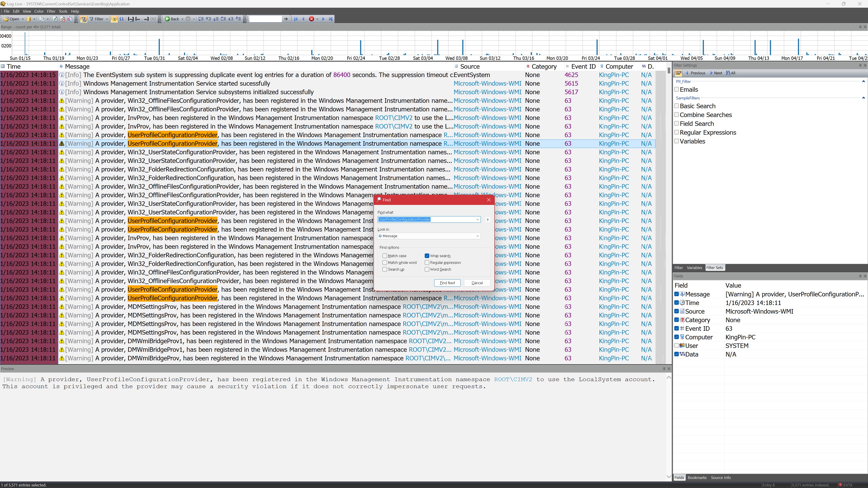
Task: Collapse the PII_Filter group
Action: pos(863,82)
